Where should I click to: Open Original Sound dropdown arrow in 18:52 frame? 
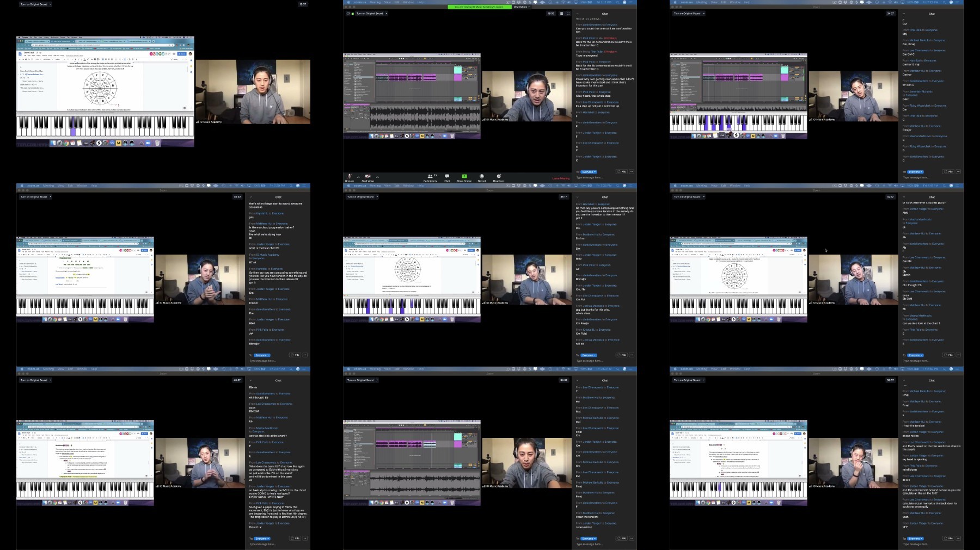pyautogui.click(x=386, y=14)
